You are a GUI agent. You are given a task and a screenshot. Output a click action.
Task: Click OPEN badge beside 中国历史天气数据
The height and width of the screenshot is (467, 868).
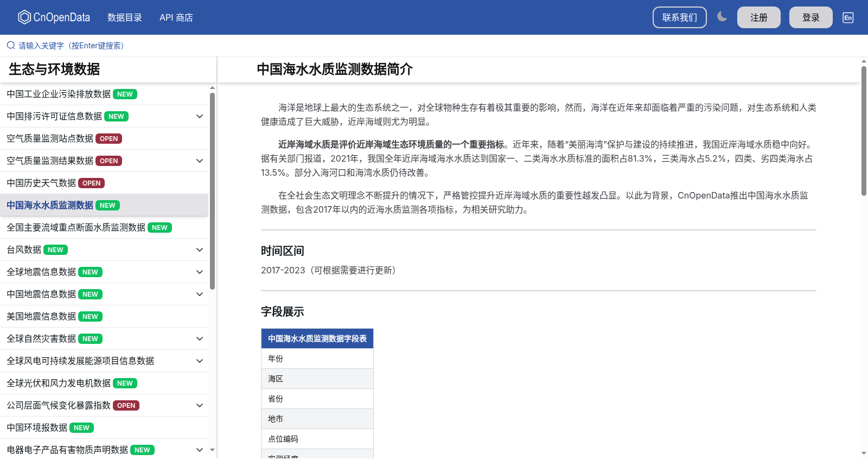pos(91,183)
